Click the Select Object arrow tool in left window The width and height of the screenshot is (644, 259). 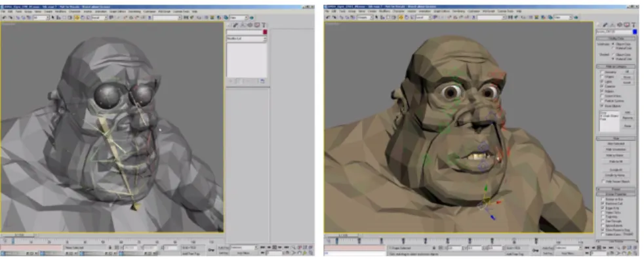click(x=52, y=18)
